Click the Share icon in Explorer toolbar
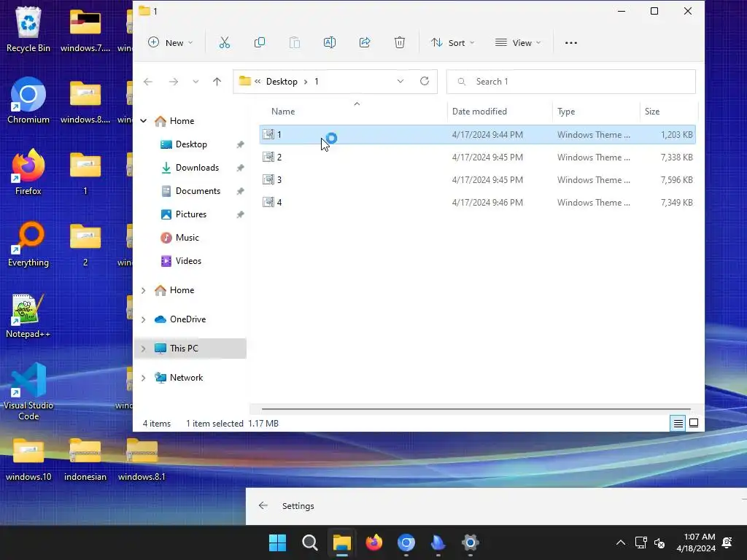This screenshot has width=747, height=560. pyautogui.click(x=365, y=43)
